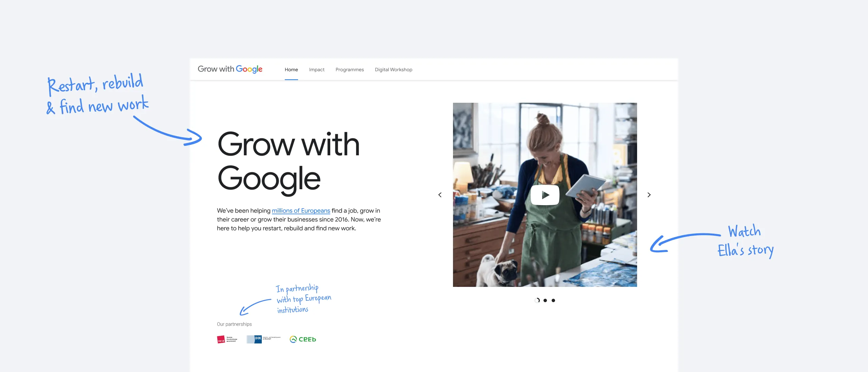Click the previous slide arrow
Image resolution: width=868 pixels, height=372 pixels.
pyautogui.click(x=440, y=195)
